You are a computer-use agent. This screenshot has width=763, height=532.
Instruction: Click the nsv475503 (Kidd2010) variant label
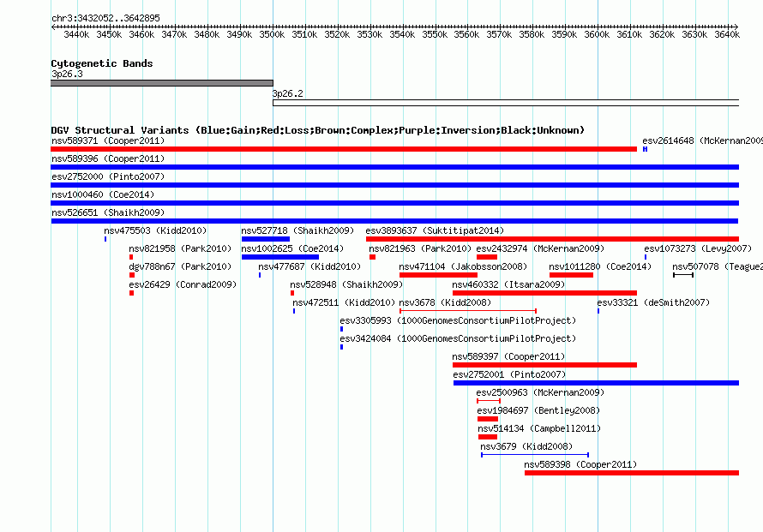(x=155, y=230)
